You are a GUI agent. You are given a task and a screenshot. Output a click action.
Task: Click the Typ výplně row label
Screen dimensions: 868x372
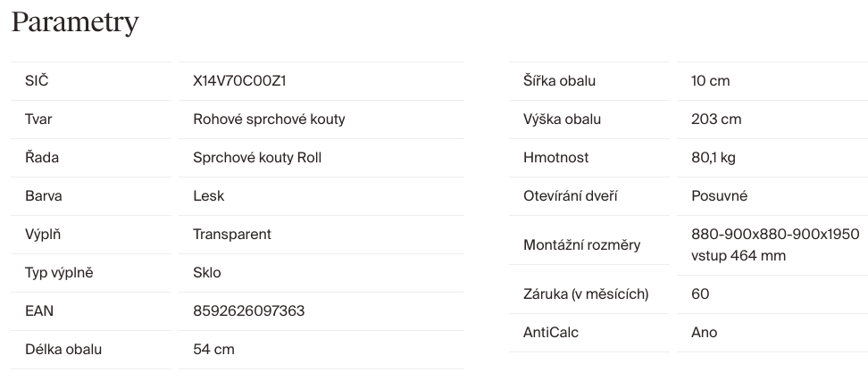(59, 273)
